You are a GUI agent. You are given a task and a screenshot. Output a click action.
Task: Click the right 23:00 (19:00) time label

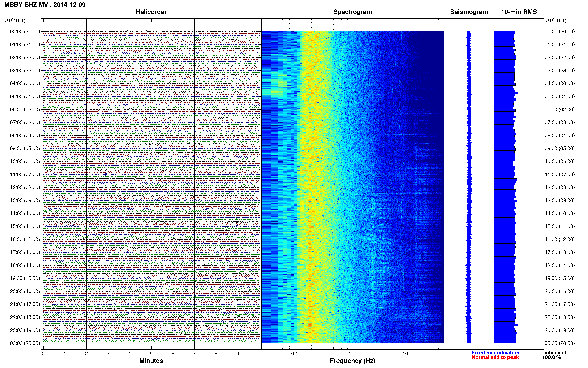click(560, 330)
